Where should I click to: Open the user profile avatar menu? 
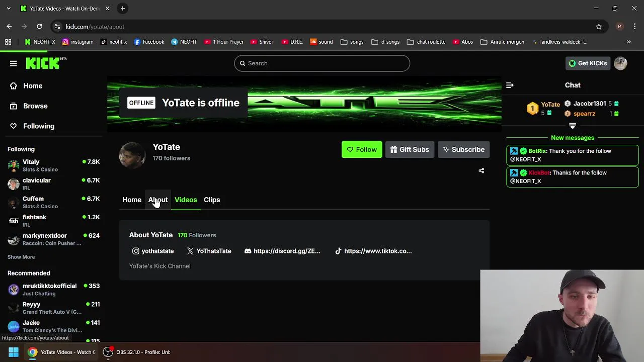(620, 63)
